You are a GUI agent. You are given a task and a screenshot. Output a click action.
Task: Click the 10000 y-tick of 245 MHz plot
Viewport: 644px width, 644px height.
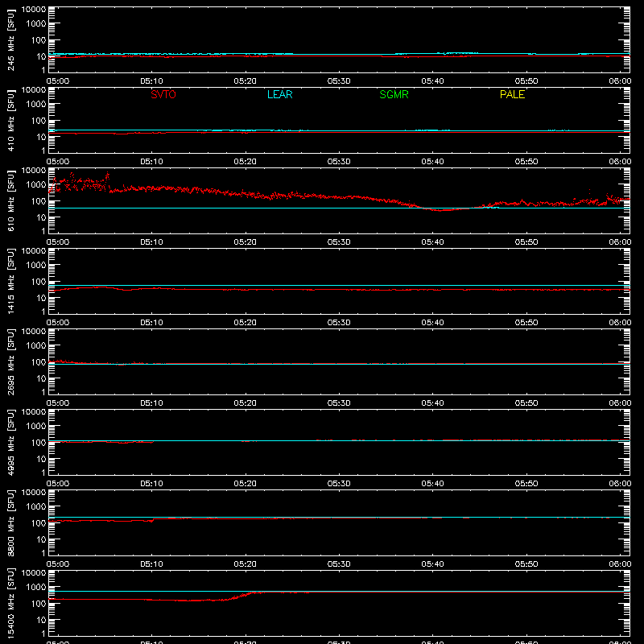[34, 10]
